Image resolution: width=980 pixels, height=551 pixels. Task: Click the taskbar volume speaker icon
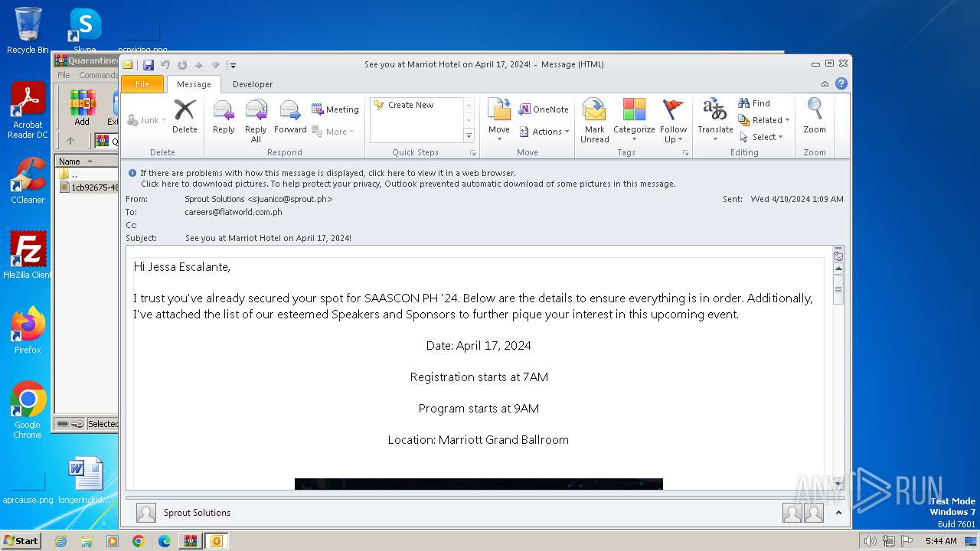coord(870,541)
